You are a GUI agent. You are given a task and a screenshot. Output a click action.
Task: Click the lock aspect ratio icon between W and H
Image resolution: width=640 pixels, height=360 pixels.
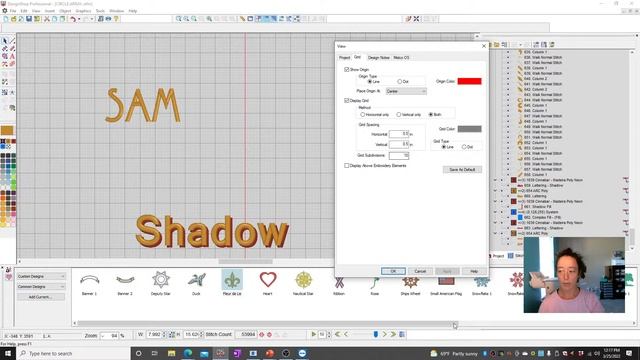click(172, 335)
